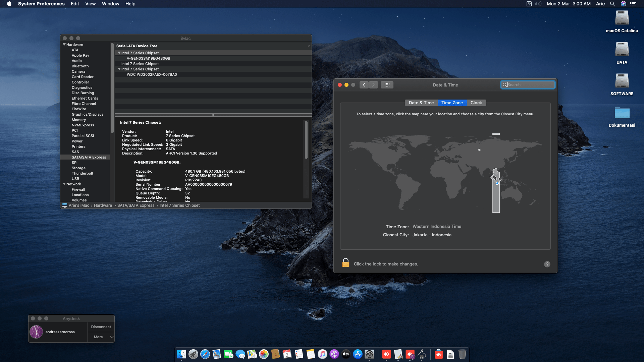This screenshot has width=644, height=362.
Task: Click the Disconnect button in Anydesk
Action: (101, 326)
